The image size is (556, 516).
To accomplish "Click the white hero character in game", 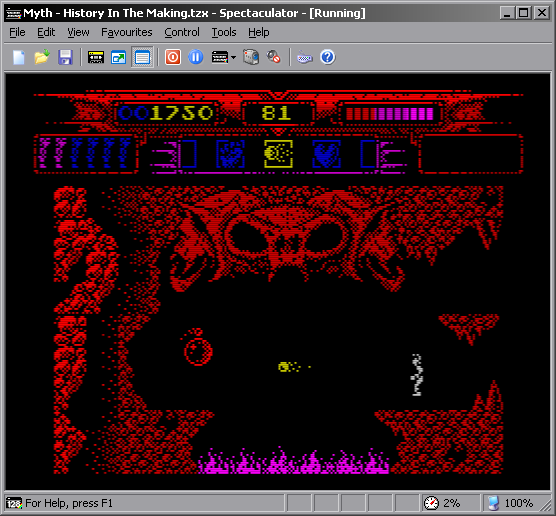I will coord(417,375).
